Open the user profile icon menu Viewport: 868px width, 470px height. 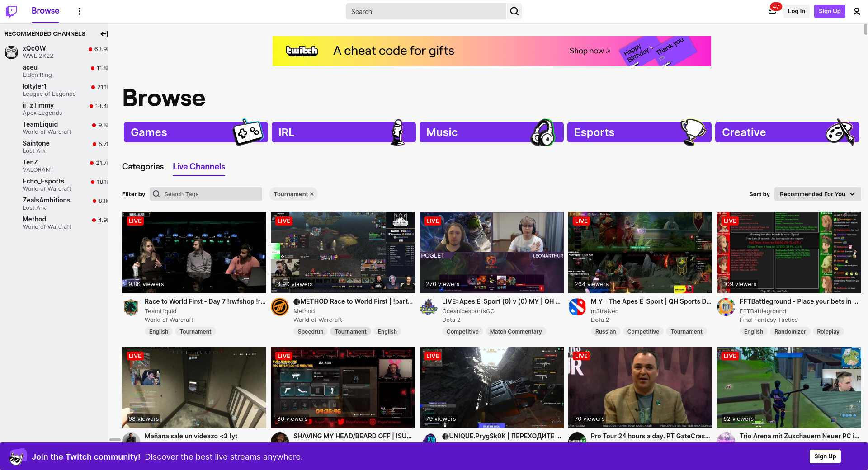(x=856, y=11)
